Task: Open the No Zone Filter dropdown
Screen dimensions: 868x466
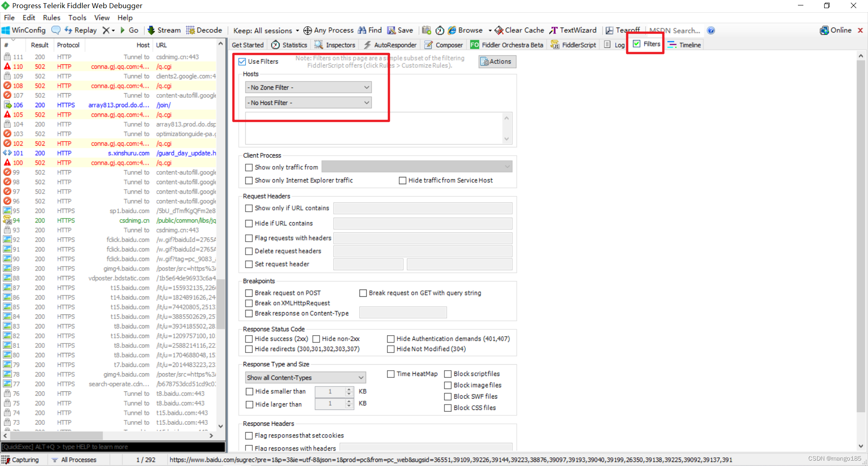Action: click(308, 87)
